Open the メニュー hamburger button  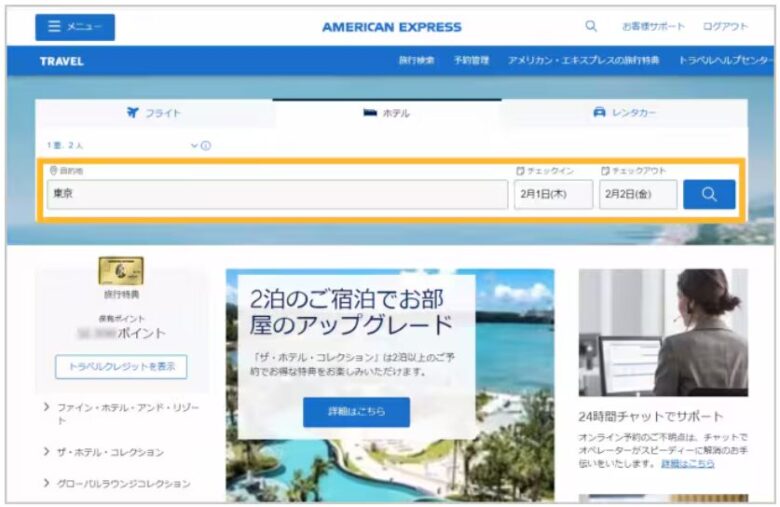point(75,27)
